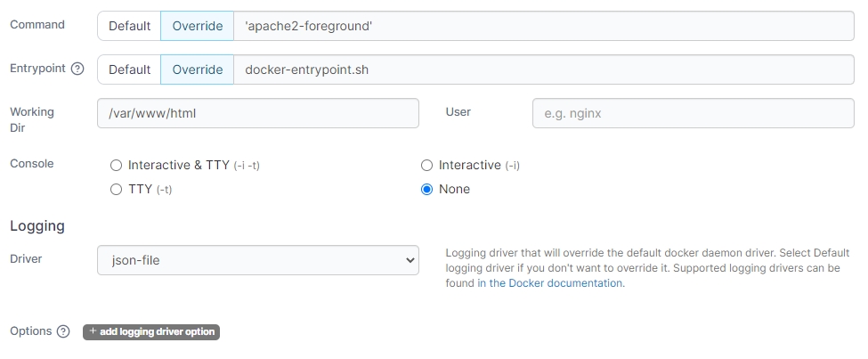Screen dimensions: 868x359
Task: Focus the User input field
Action: tap(694, 113)
